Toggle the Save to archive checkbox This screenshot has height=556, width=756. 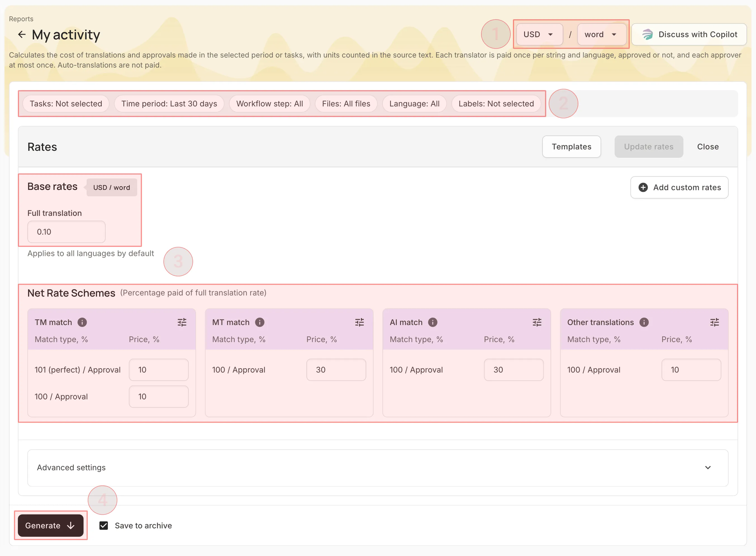pos(104,525)
